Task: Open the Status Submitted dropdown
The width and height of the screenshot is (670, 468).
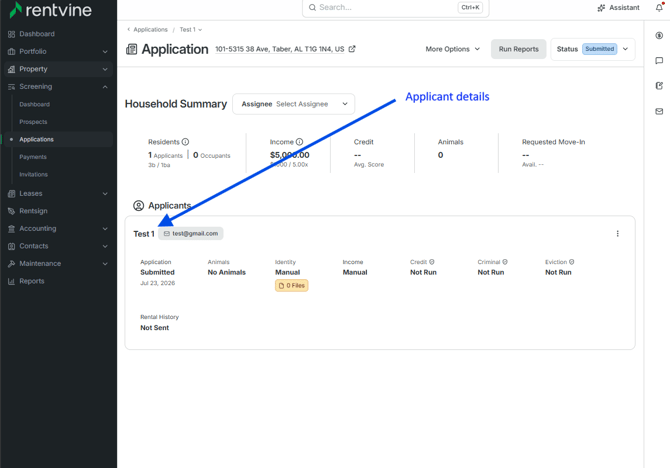Action: click(x=593, y=49)
